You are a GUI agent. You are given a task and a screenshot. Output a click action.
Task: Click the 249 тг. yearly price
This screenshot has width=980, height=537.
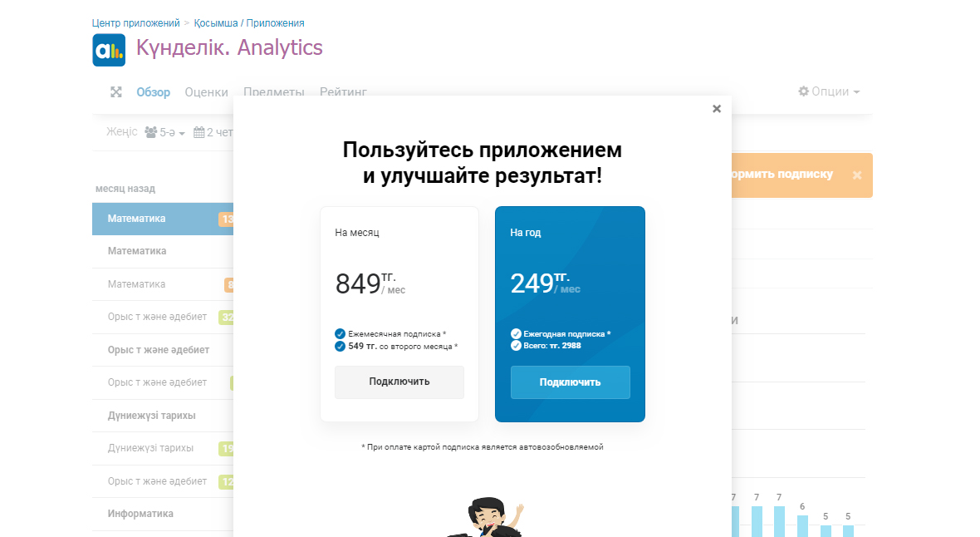pos(545,283)
